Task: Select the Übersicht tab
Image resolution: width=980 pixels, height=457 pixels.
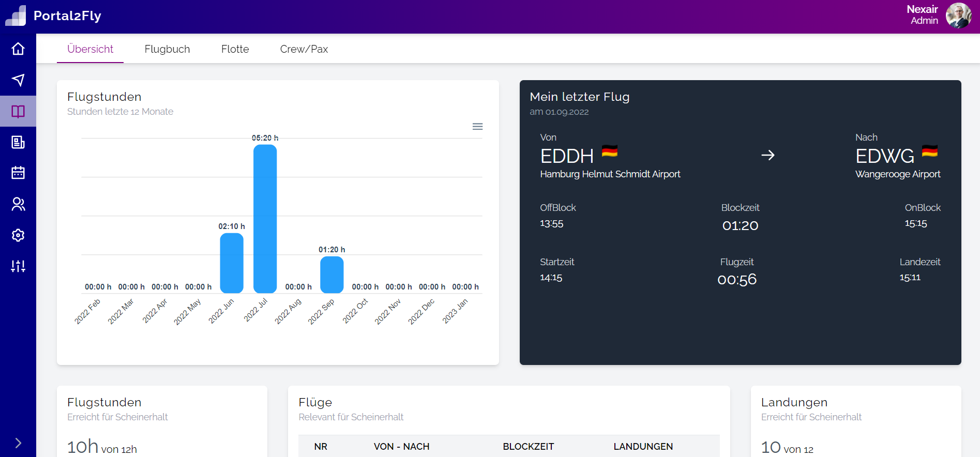Action: click(x=90, y=49)
